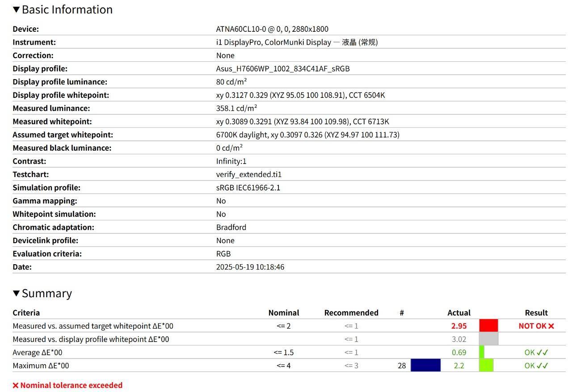Viewport: 568px width, 392px height.
Task: Click the green bar beside 0.69
Action: coord(482,352)
